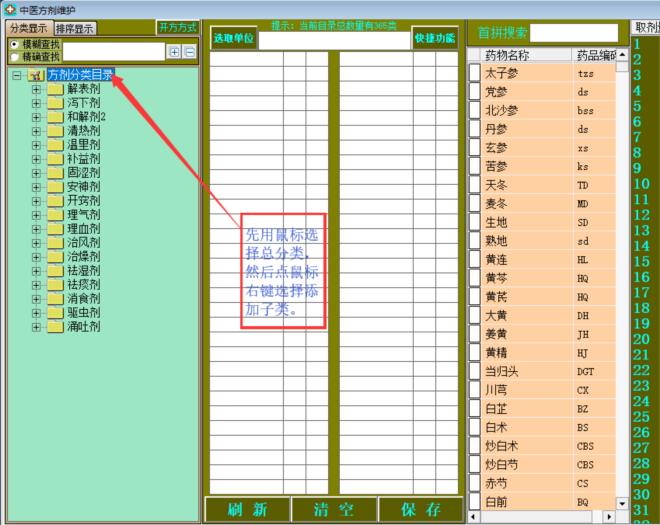Screen dimensions: 660x525
Task: Click the collapse-all minus icon near search box
Action: [x=189, y=51]
